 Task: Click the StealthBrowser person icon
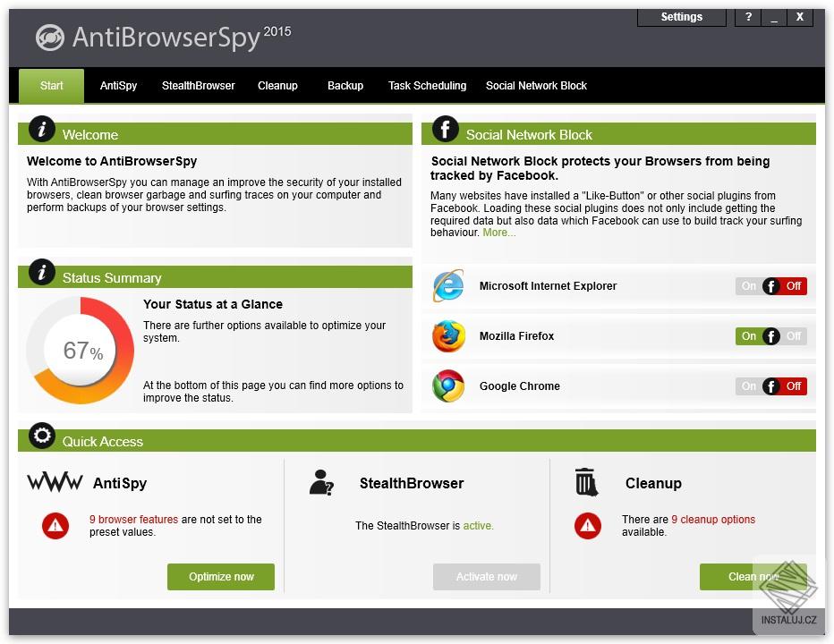321,482
